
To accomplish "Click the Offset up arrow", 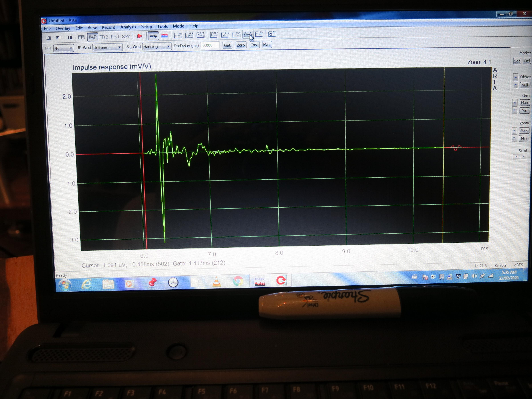I will click(516, 77).
